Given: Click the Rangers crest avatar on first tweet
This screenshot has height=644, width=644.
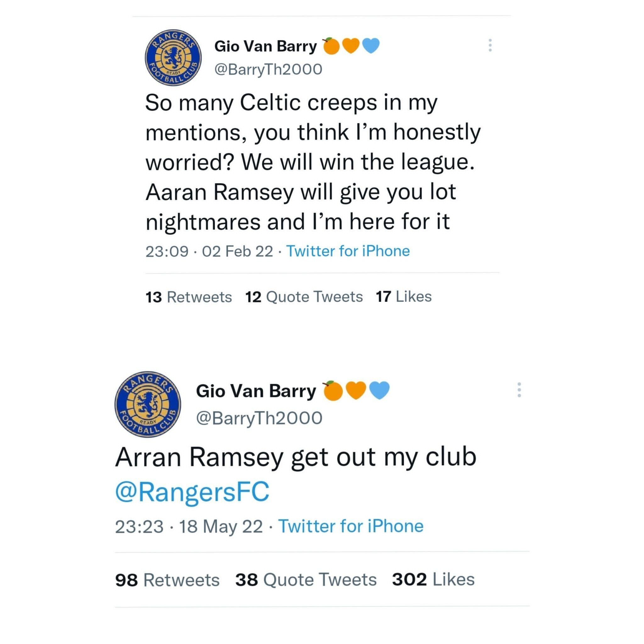Looking at the screenshot, I should (x=173, y=57).
